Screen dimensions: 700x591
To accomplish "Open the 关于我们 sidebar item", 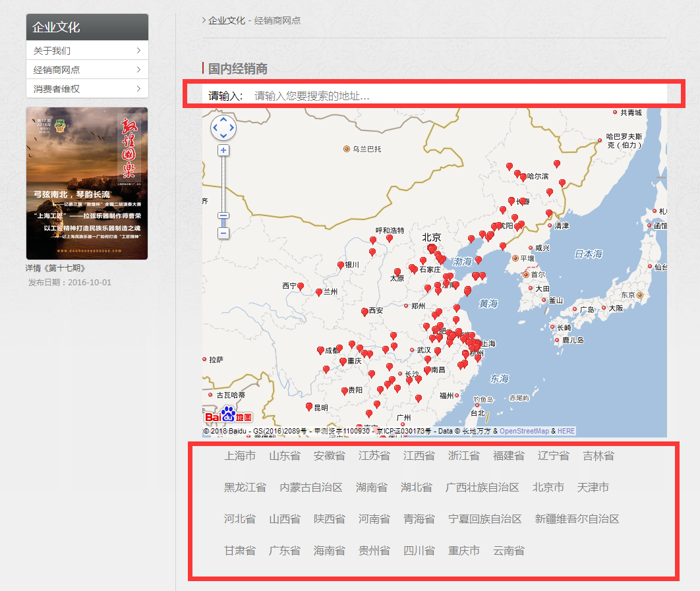I will pos(87,51).
